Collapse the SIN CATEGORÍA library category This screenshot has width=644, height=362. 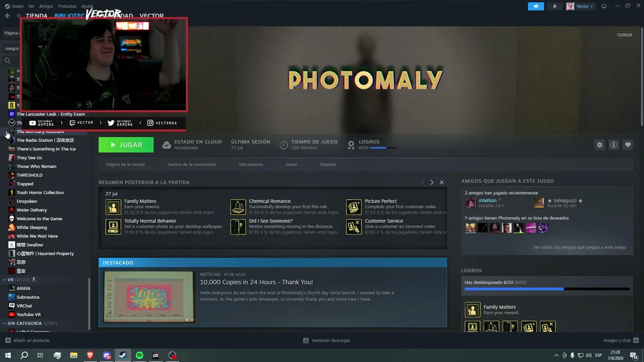tap(5, 323)
